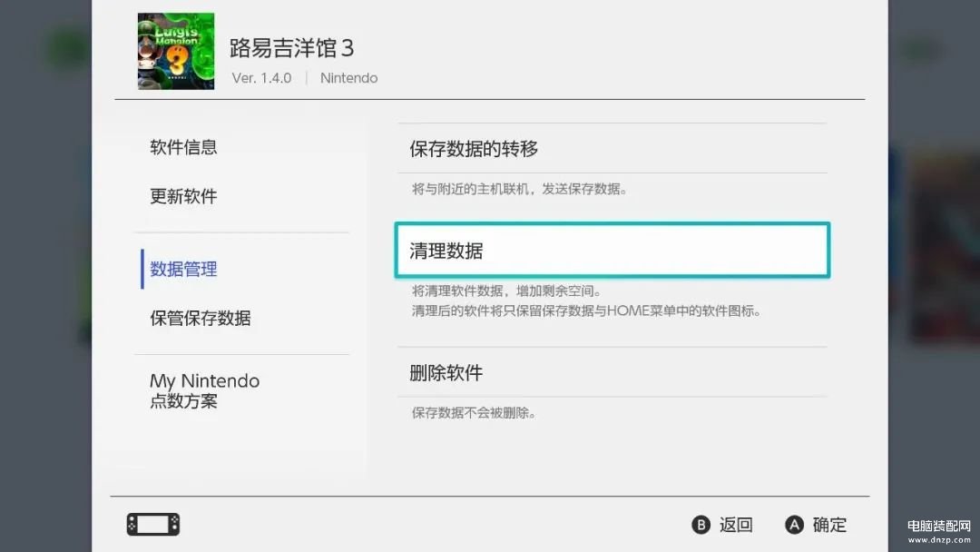This screenshot has height=552, width=980.
Task: Open 保管保存数据 in the sidebar
Action: pos(200,318)
